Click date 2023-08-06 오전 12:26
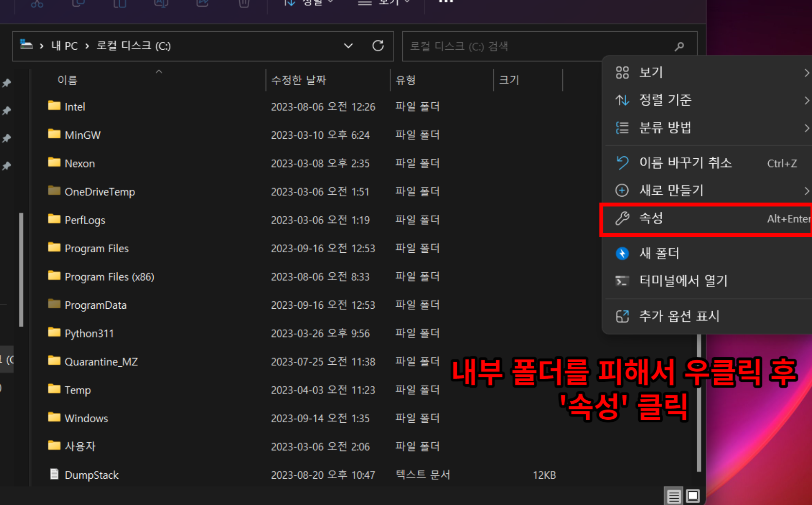This screenshot has width=812, height=505. click(323, 107)
